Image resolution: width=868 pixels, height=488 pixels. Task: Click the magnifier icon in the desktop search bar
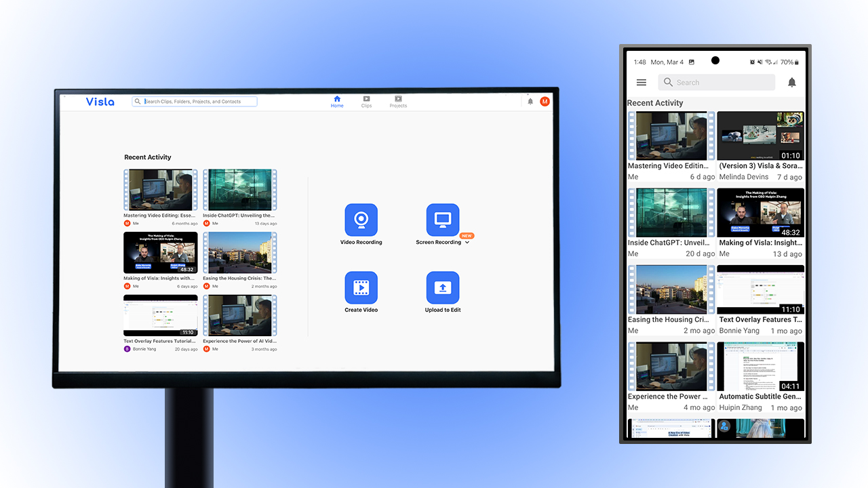click(x=138, y=102)
